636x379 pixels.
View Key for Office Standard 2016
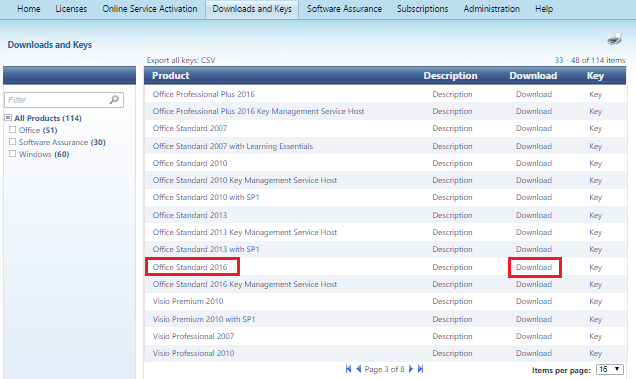(x=595, y=267)
